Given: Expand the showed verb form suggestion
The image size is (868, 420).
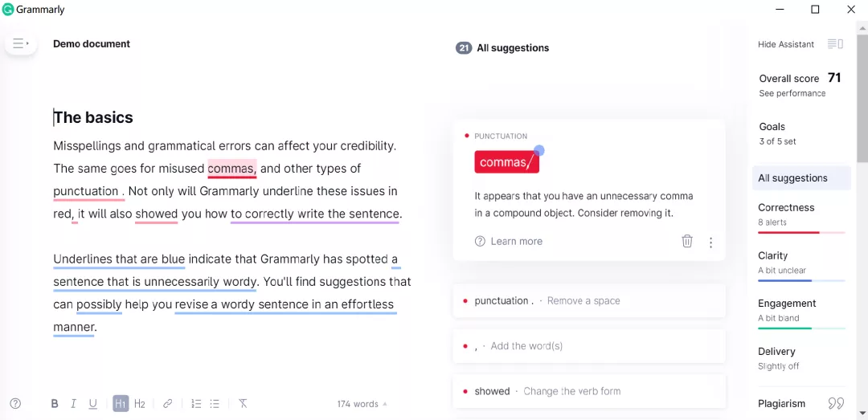Looking at the screenshot, I should pyautogui.click(x=547, y=391).
